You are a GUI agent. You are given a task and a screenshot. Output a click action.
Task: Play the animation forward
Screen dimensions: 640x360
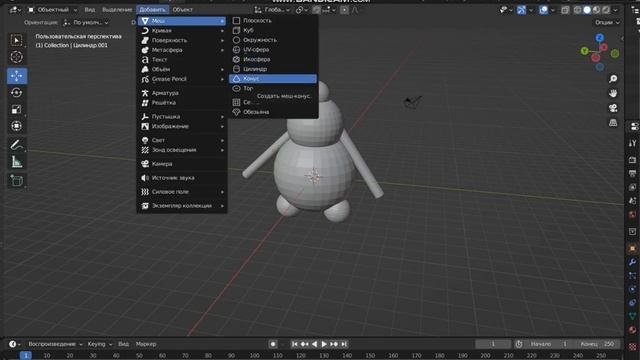(324, 344)
